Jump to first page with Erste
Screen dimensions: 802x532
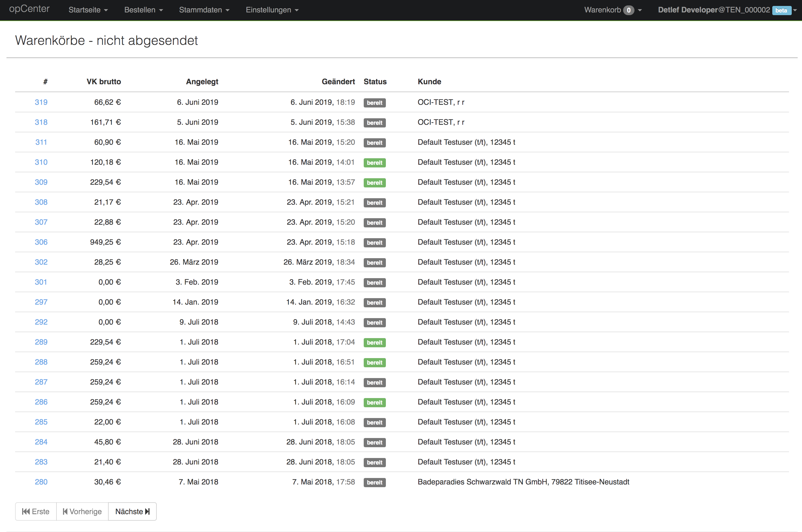coord(36,511)
